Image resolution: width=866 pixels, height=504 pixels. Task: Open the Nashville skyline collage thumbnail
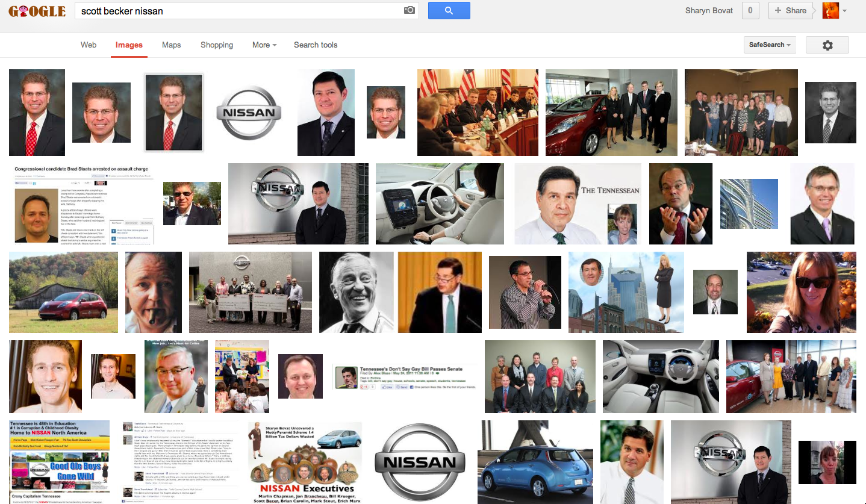pos(626,292)
